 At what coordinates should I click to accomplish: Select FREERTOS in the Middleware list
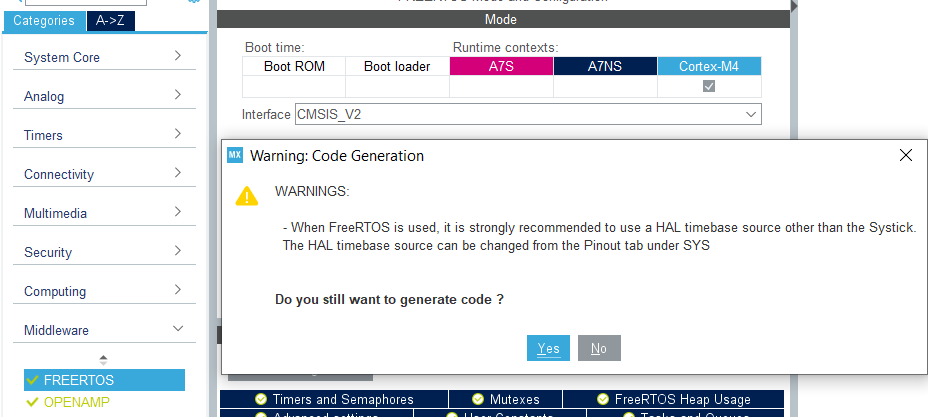(104, 380)
